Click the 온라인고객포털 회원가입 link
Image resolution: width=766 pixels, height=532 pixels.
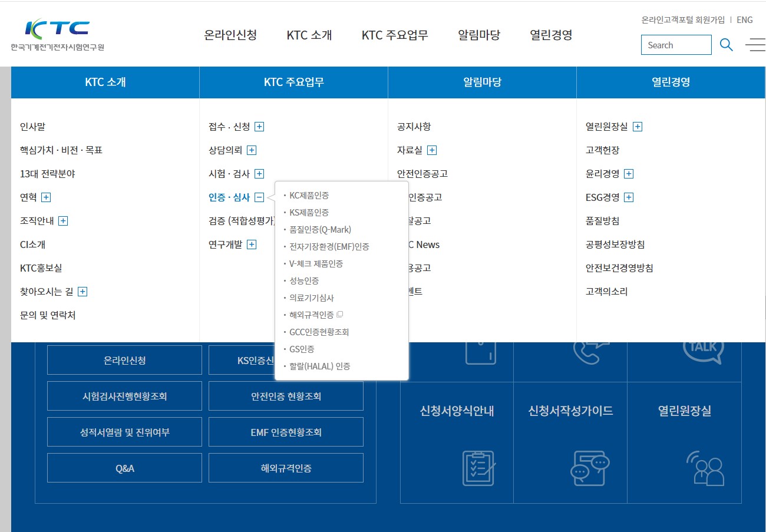click(x=683, y=19)
